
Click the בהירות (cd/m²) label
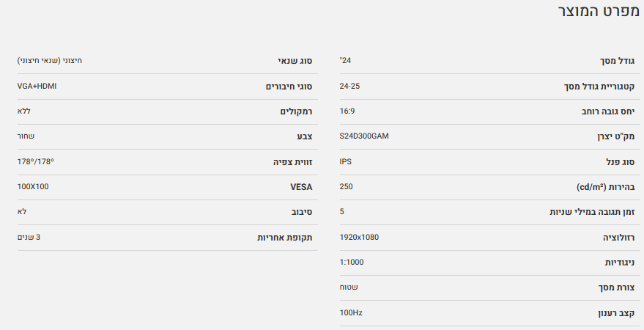coord(600,187)
